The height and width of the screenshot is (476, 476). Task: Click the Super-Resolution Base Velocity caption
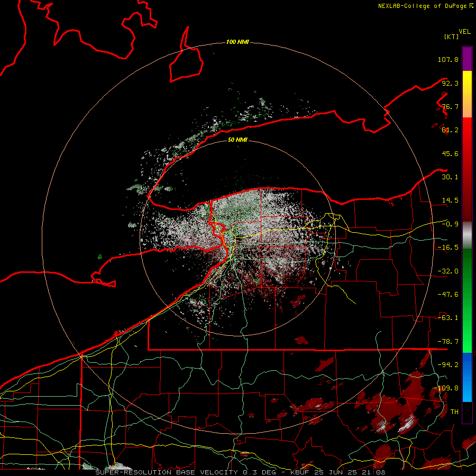point(240,472)
